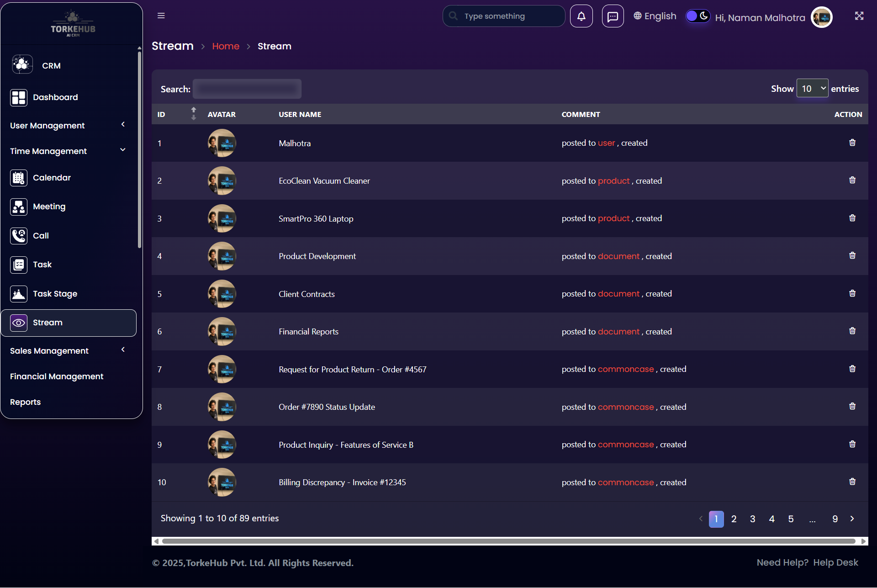877x588 pixels.
Task: Toggle fullscreen mode icon
Action: (x=859, y=16)
